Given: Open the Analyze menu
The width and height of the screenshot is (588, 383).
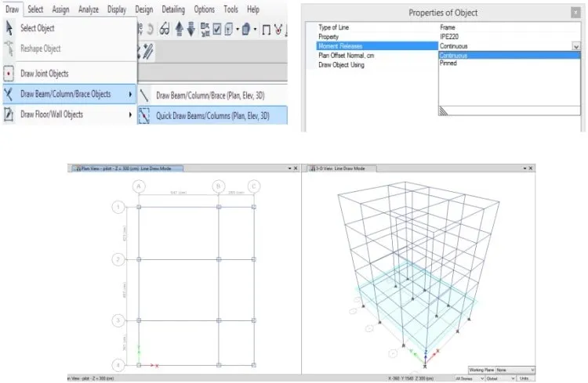Looking at the screenshot, I should pyautogui.click(x=89, y=9).
